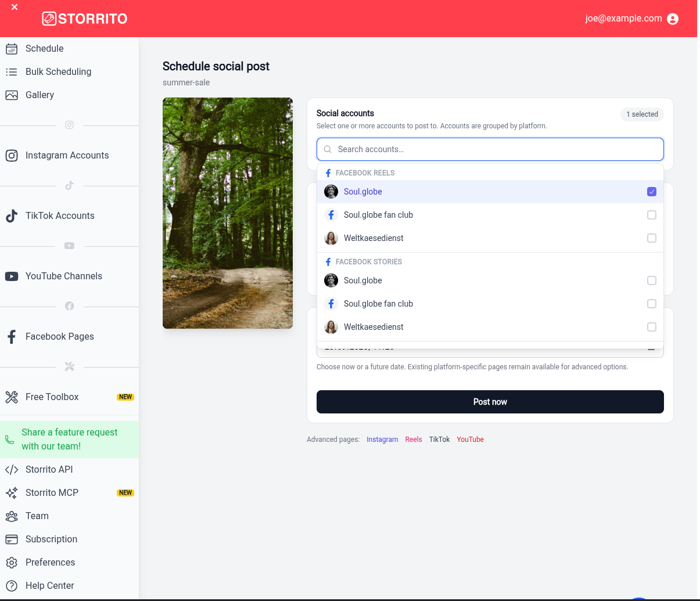This screenshot has width=700, height=601.
Task: Check Weltkaesedienst under Facebook Reels
Action: pyautogui.click(x=652, y=238)
